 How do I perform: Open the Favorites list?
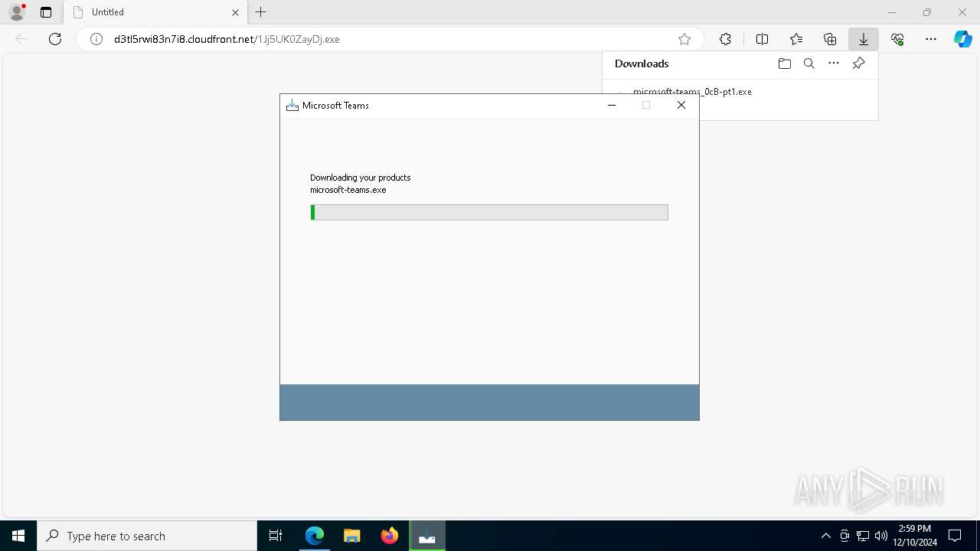[796, 39]
